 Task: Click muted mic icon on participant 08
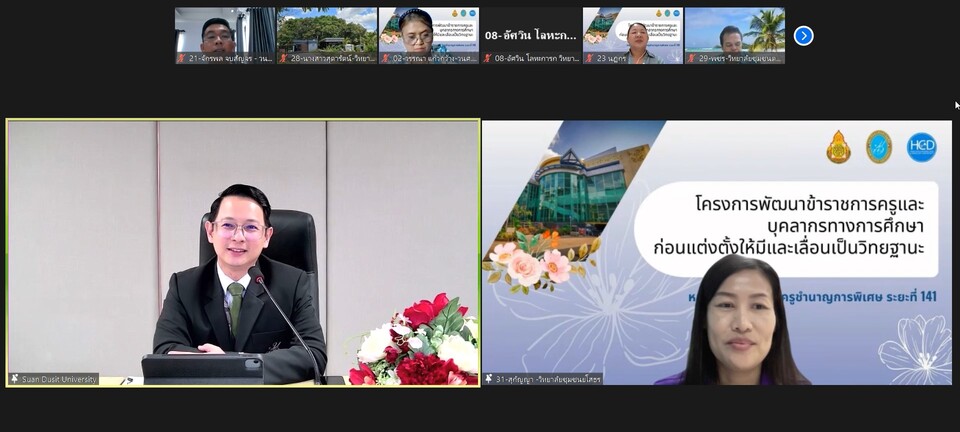487,58
